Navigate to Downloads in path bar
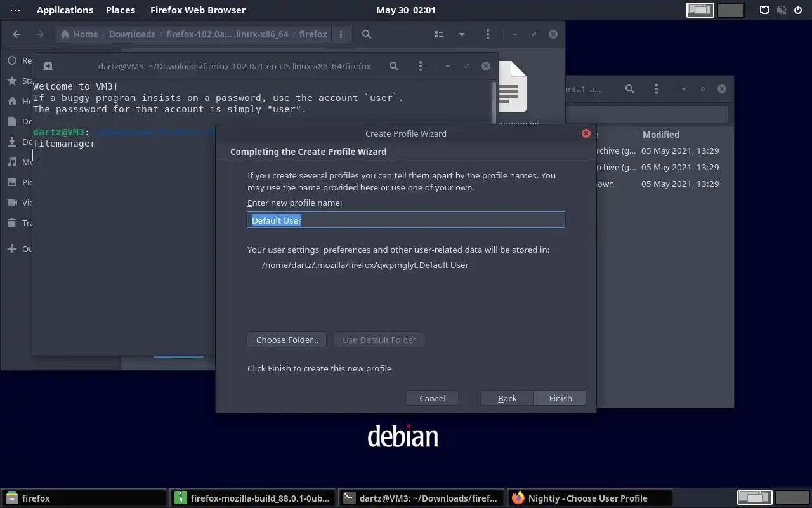 point(132,34)
